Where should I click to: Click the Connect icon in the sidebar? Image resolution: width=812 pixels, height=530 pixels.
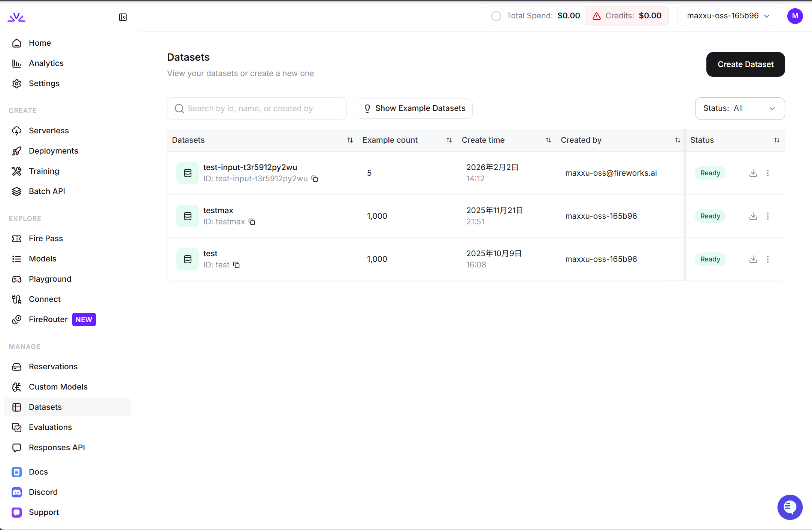coord(17,299)
